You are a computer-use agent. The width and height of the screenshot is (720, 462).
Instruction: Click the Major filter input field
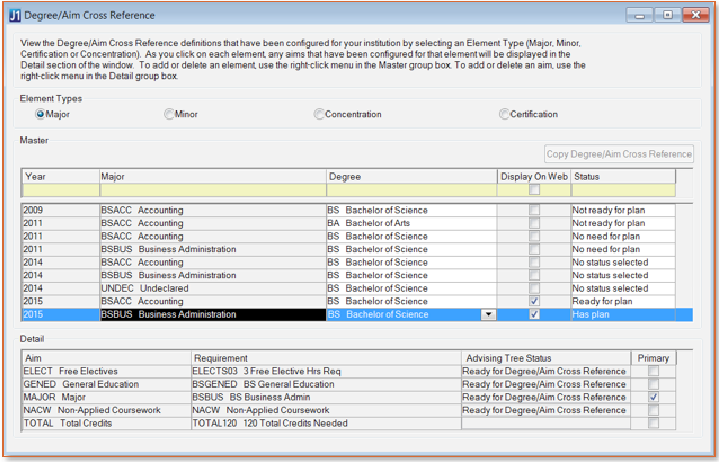point(212,190)
